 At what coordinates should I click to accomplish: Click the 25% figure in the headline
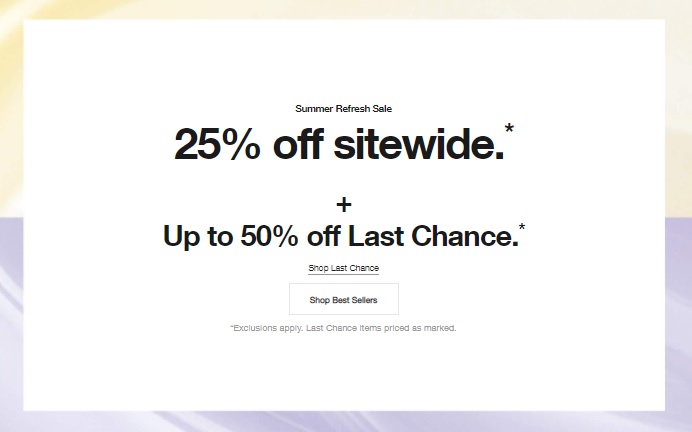(x=217, y=146)
